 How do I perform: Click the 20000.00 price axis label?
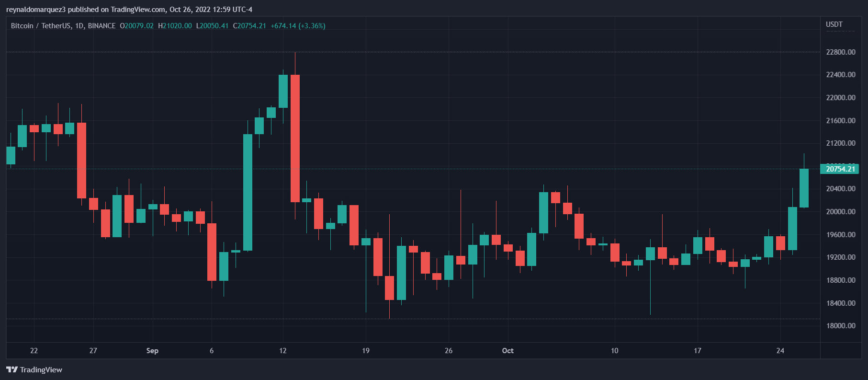click(840, 212)
